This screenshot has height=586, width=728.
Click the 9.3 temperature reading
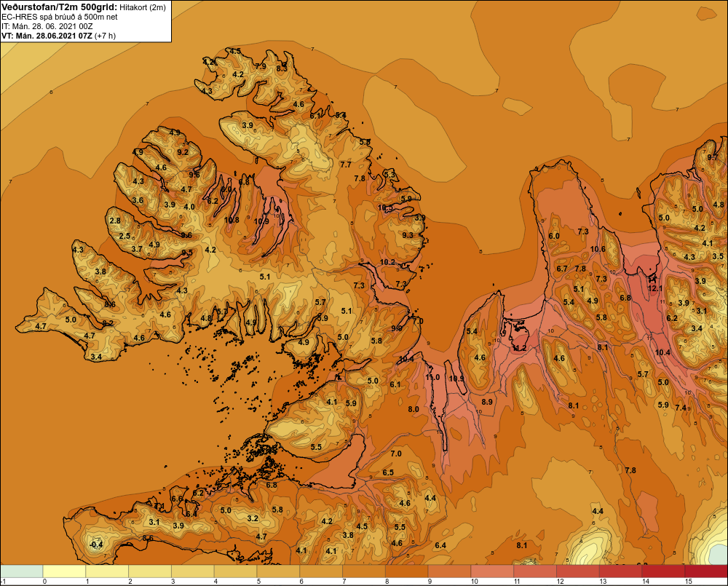(x=408, y=235)
